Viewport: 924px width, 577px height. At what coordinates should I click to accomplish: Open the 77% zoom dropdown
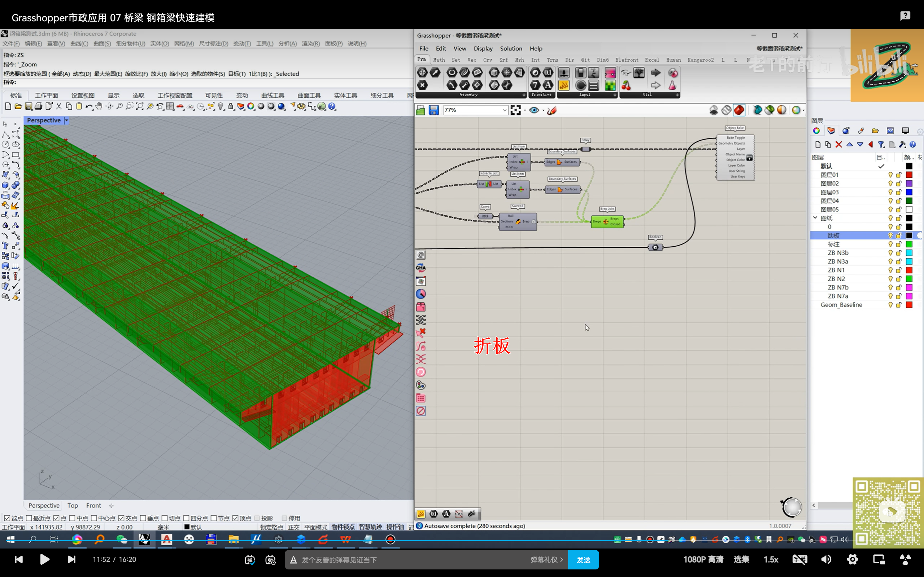[504, 110]
